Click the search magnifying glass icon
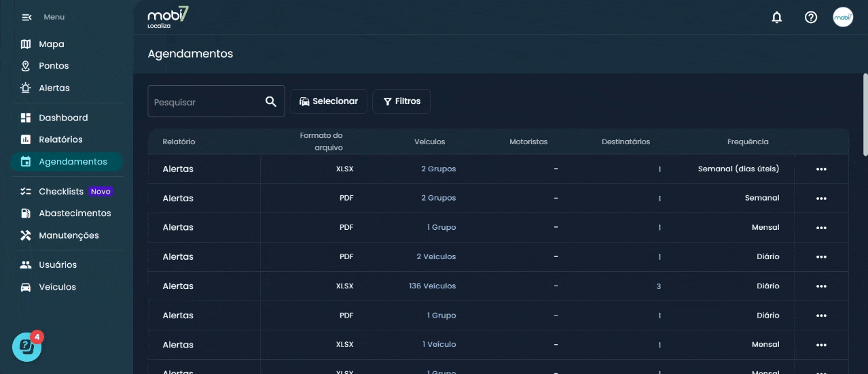 270,101
